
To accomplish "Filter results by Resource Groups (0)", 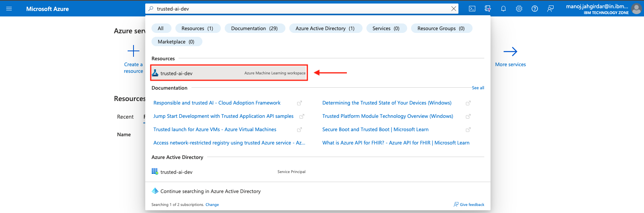I will tap(441, 28).
